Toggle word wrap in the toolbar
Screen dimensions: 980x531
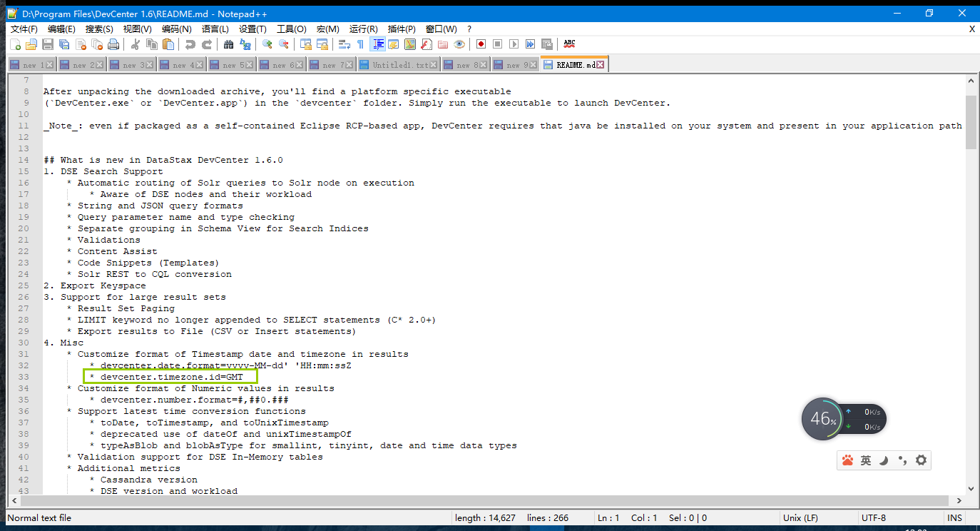click(x=344, y=44)
